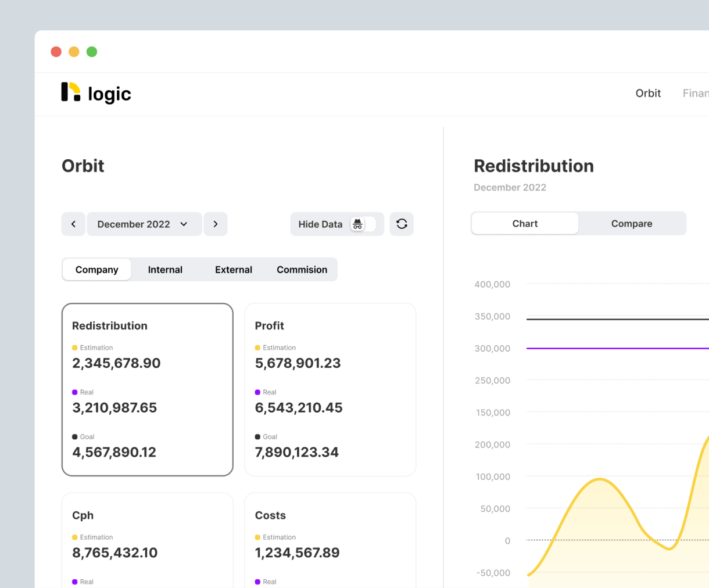Click the previous month arrow
The image size is (709, 588).
[73, 224]
